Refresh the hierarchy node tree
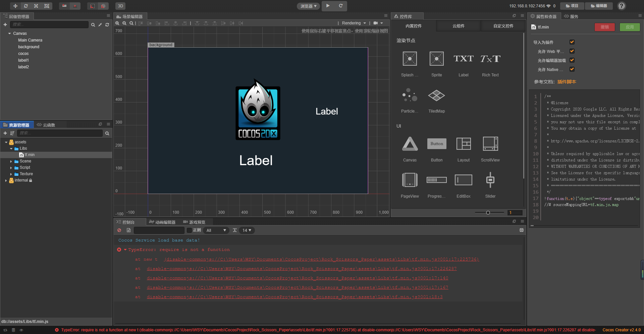The width and height of the screenshot is (644, 334). [107, 25]
